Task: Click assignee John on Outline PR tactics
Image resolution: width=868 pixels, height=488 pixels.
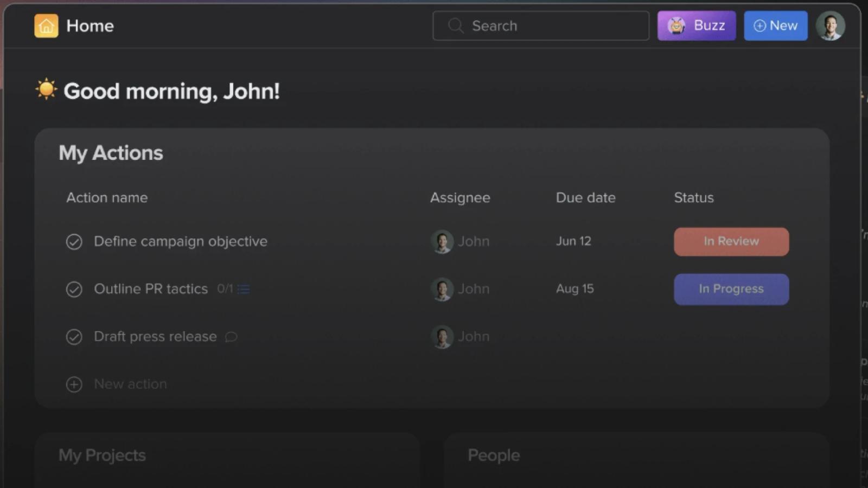Action: pos(460,289)
